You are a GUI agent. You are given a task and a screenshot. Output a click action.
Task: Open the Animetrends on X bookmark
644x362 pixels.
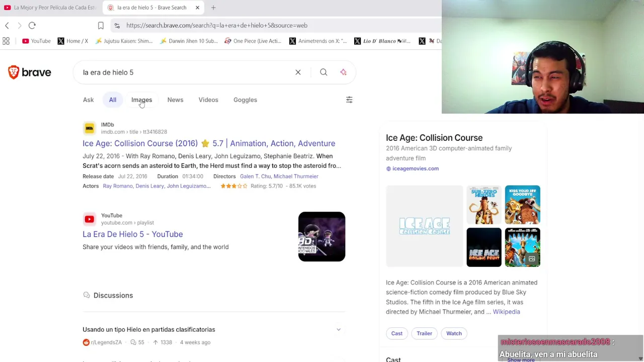(x=318, y=41)
